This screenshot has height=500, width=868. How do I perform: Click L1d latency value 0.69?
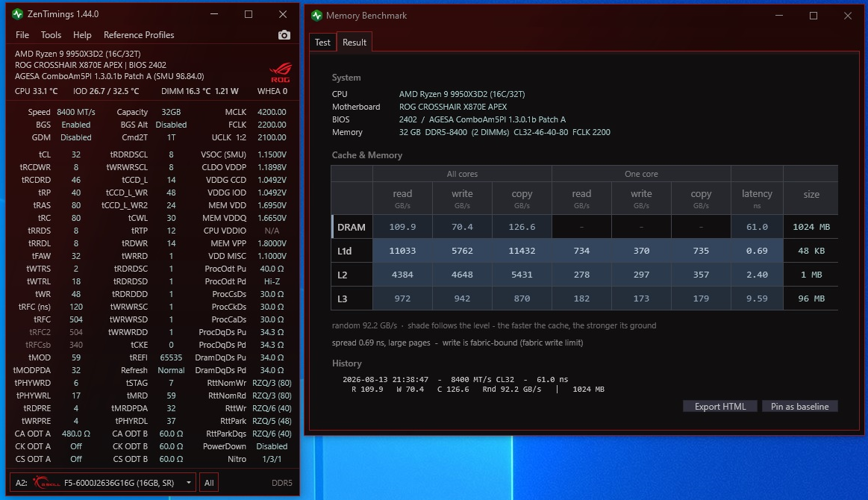point(757,251)
